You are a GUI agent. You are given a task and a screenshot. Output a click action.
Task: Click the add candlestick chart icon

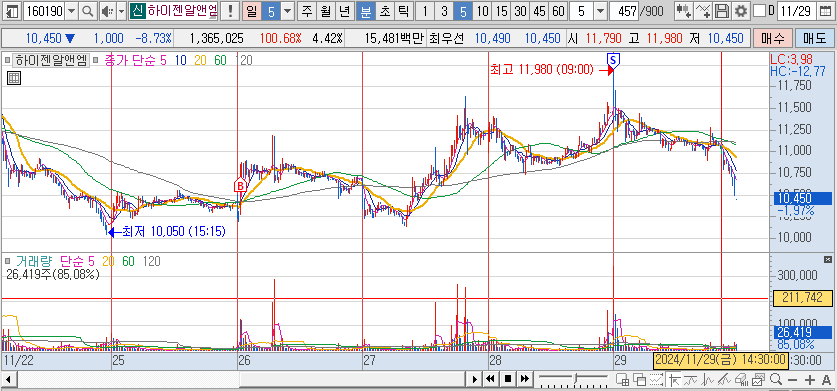(683, 11)
